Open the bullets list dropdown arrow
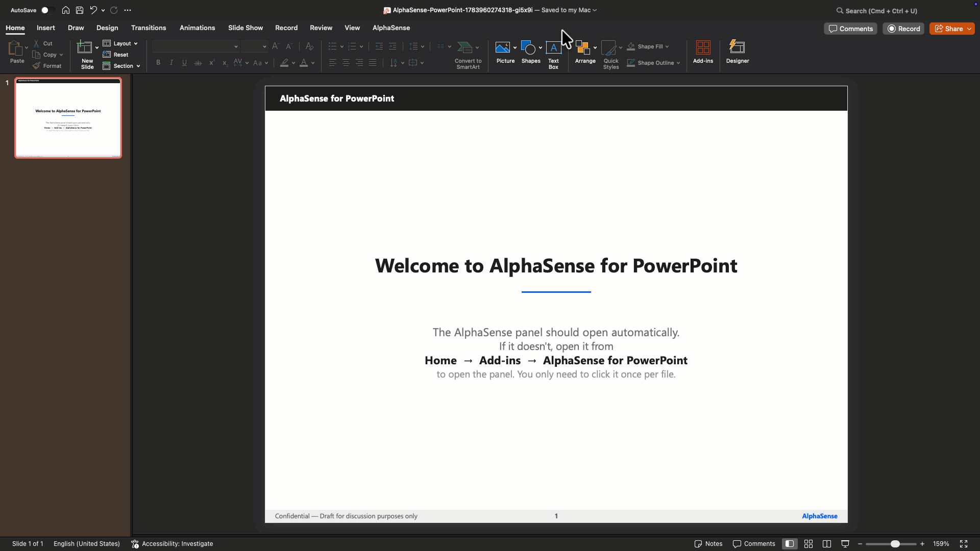 [x=341, y=46]
